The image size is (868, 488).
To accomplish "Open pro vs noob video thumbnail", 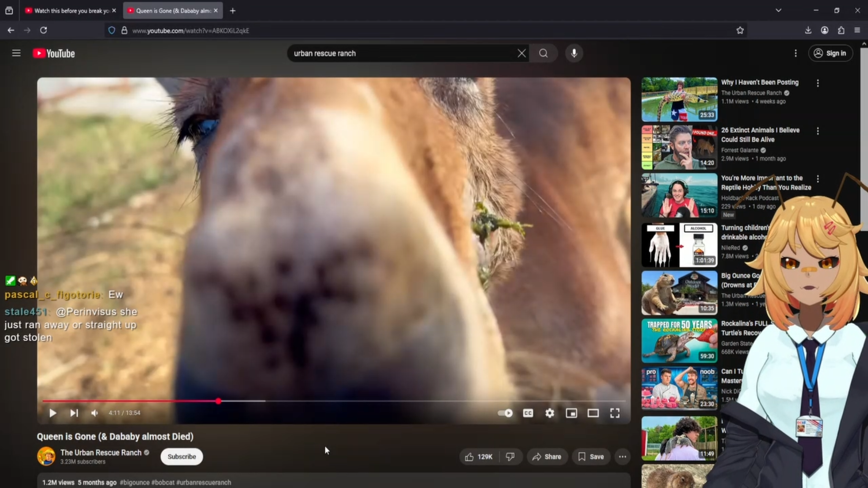I will [679, 389].
